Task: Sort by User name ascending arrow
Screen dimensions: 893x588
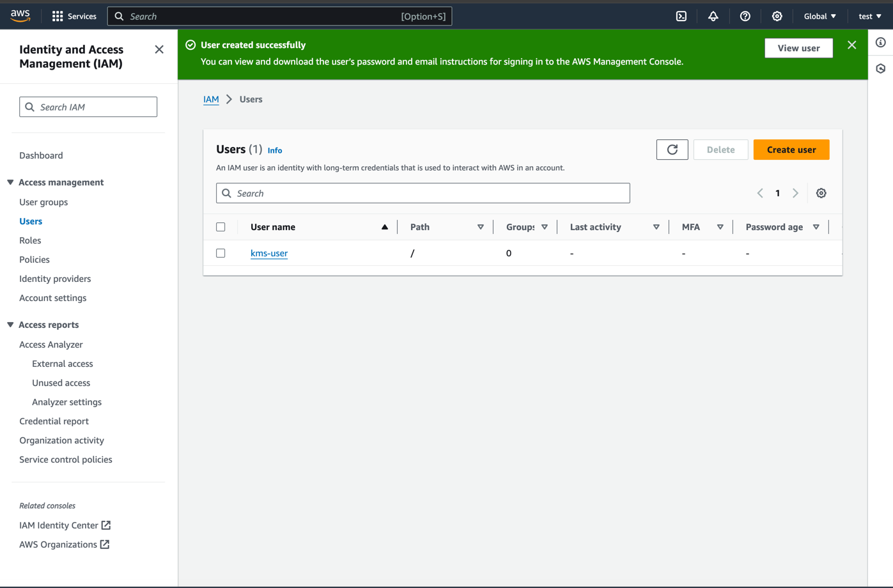Action: click(x=385, y=227)
